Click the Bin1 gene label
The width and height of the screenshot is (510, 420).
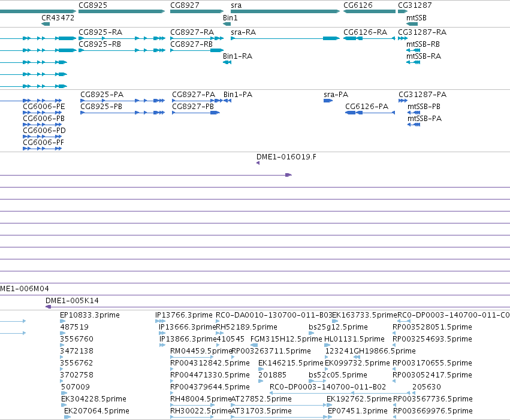coord(230,18)
